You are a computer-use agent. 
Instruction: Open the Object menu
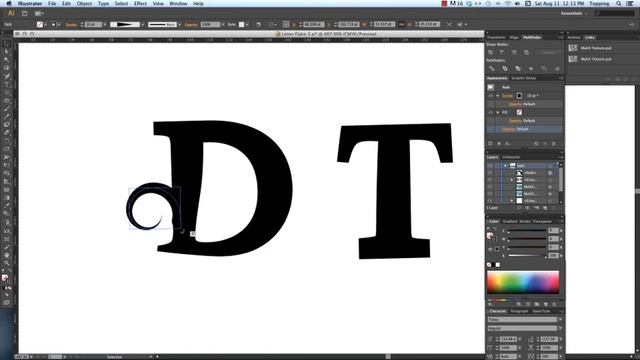click(x=84, y=3)
